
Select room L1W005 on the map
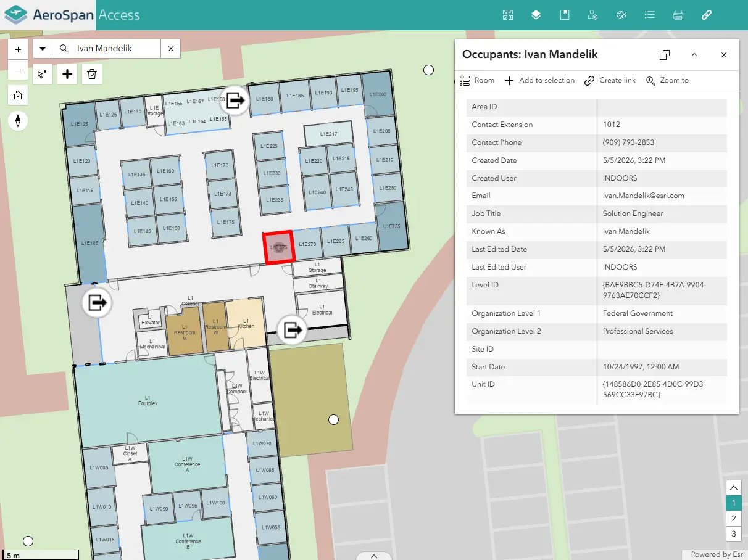[x=99, y=467]
